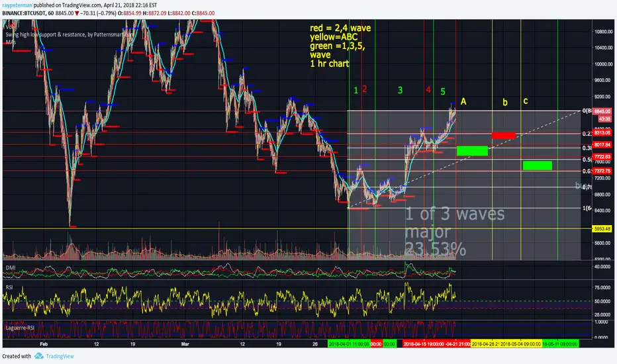
Task: Open the raypeterman author profile link
Action: [x=17, y=5]
